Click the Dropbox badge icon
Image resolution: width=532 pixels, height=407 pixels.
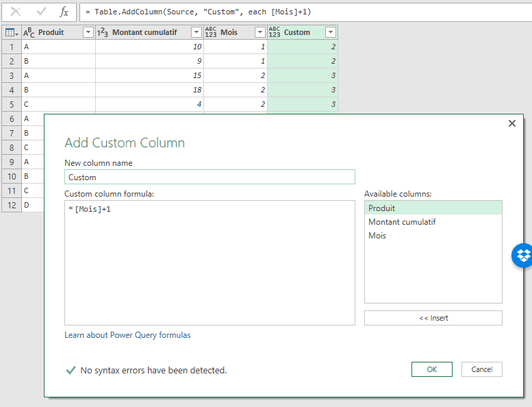(523, 256)
